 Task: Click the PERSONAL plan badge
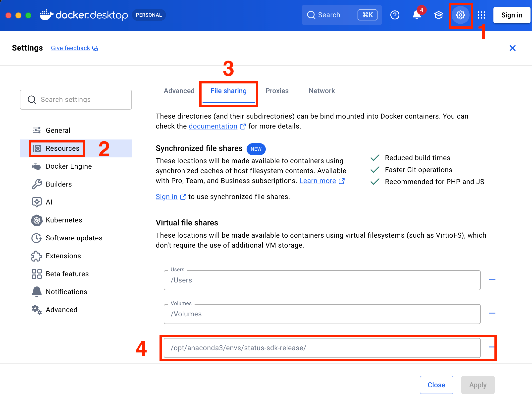149,15
